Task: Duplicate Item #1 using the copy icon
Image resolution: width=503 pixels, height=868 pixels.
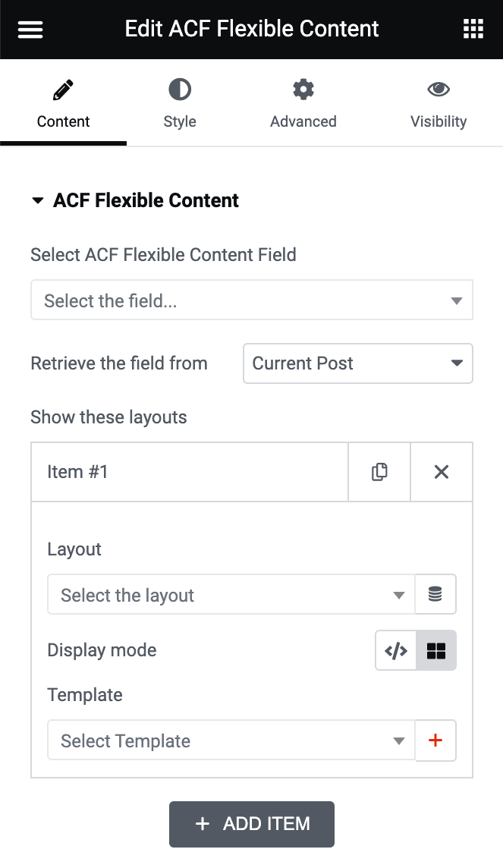Action: click(x=379, y=471)
